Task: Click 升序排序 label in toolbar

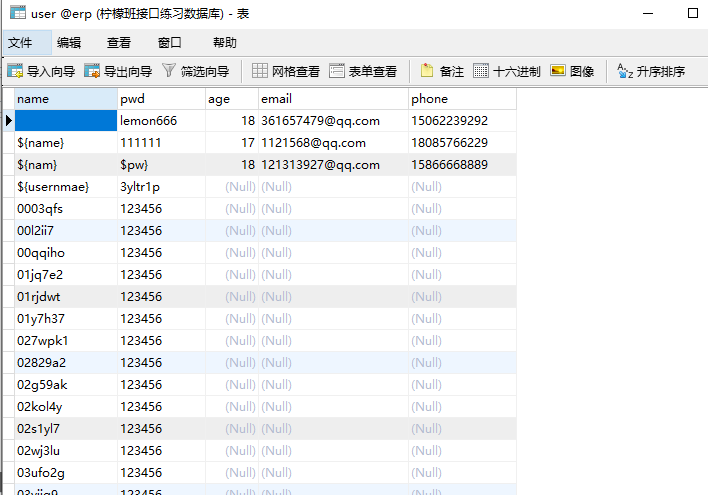Action: pos(661,71)
